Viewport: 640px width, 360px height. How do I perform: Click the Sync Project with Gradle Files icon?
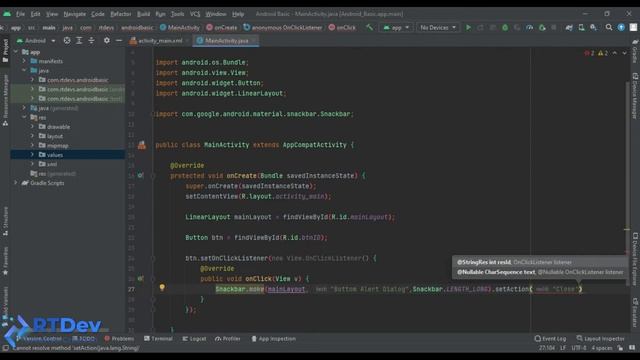click(x=569, y=27)
